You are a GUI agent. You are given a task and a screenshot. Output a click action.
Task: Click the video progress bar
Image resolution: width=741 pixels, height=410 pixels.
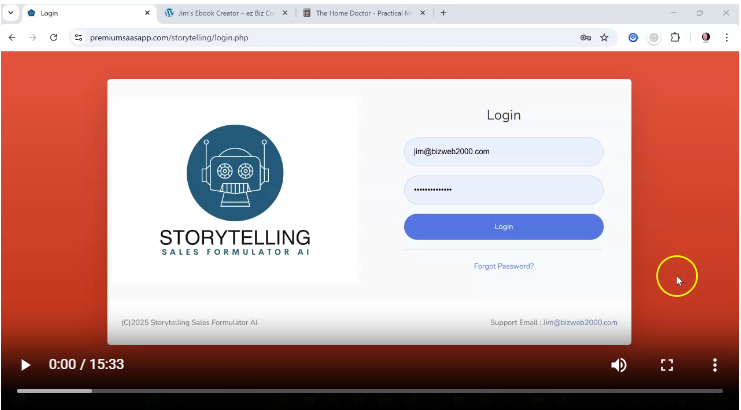370,391
